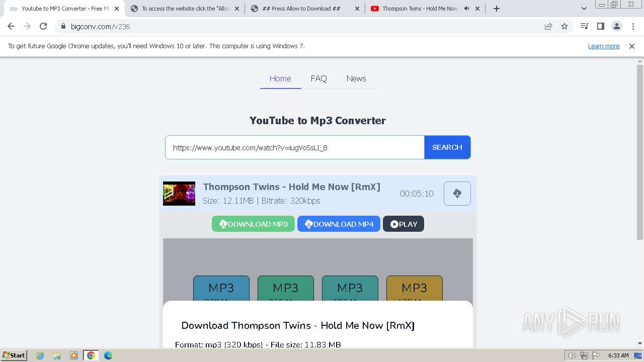The width and height of the screenshot is (644, 362).
Task: Open the Windows Start menu
Action: click(14, 355)
